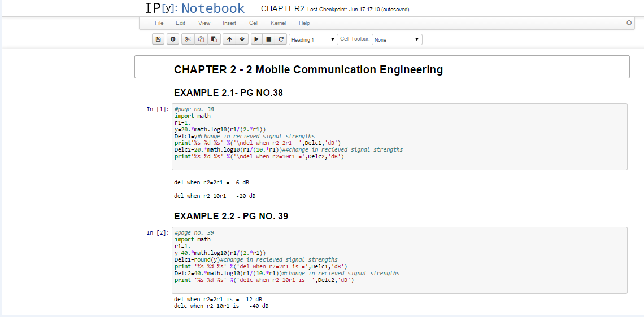
Task: Click the save notebook icon
Action: point(158,39)
